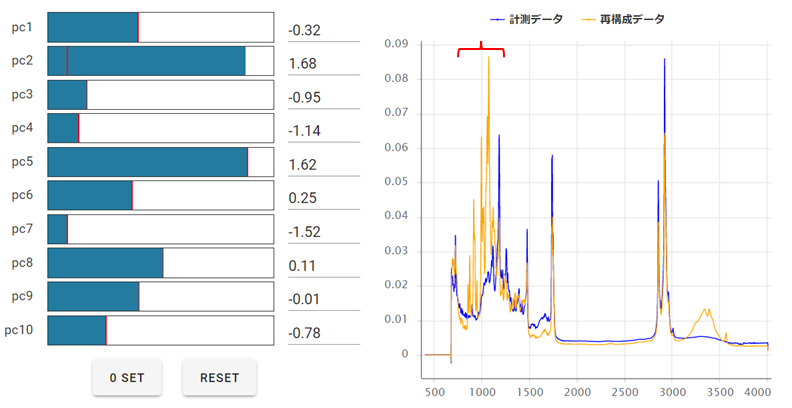Click the pc3 slider track
This screenshot has height=408, width=792.
click(x=160, y=95)
